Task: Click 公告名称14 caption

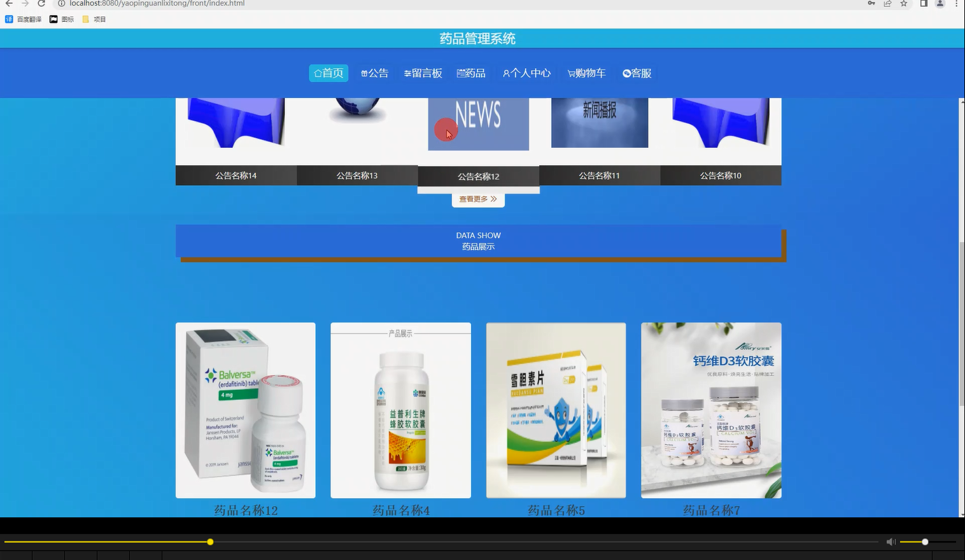Action: tap(236, 176)
